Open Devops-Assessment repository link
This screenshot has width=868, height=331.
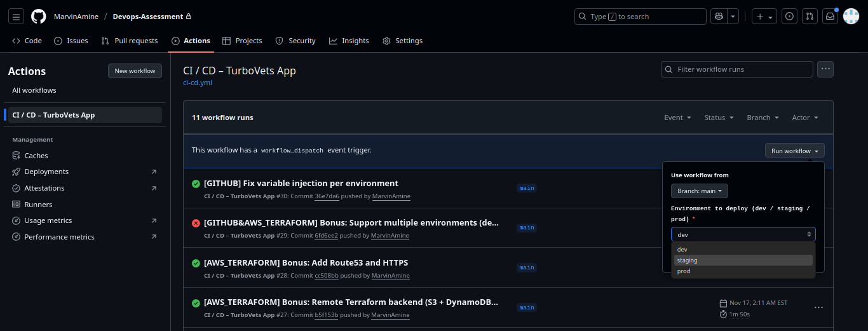pyautogui.click(x=148, y=17)
